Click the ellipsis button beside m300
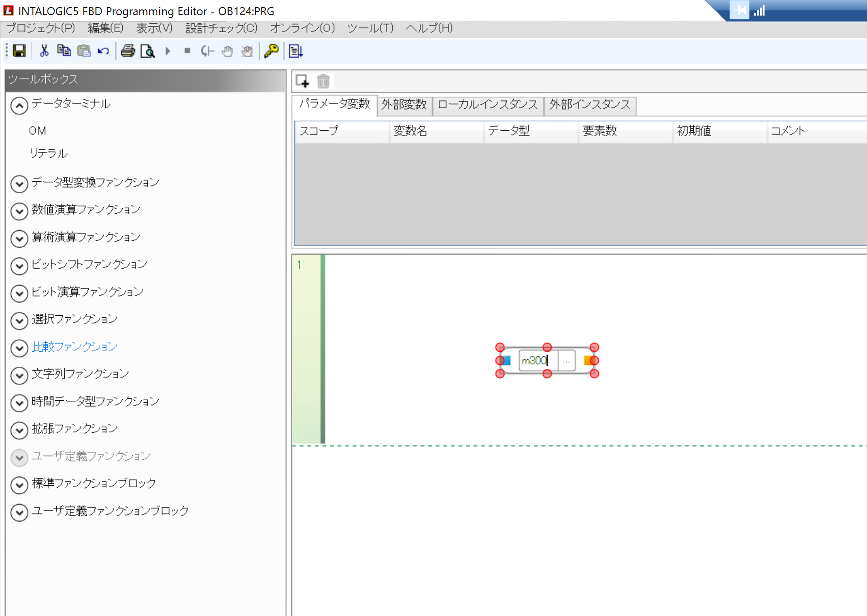 (x=566, y=361)
